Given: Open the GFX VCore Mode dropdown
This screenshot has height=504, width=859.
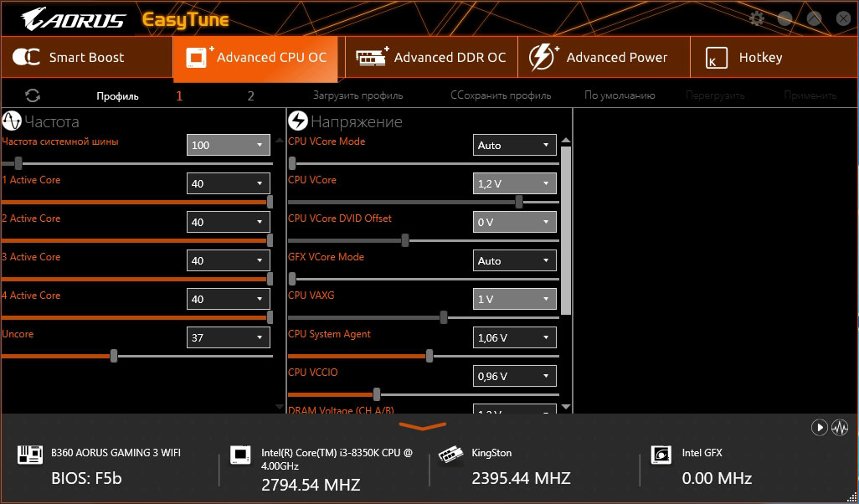Looking at the screenshot, I should click(x=514, y=260).
